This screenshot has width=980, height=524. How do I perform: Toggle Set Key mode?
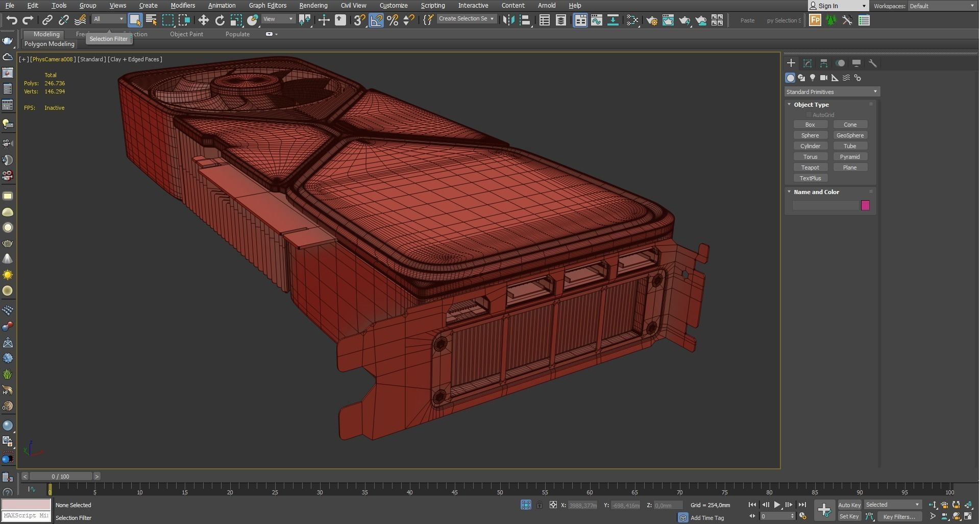[x=849, y=516]
